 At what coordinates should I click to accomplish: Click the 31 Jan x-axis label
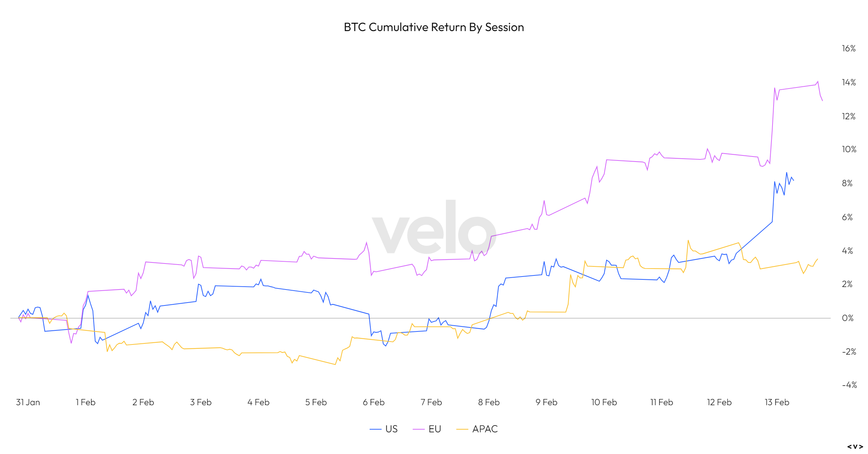point(28,402)
